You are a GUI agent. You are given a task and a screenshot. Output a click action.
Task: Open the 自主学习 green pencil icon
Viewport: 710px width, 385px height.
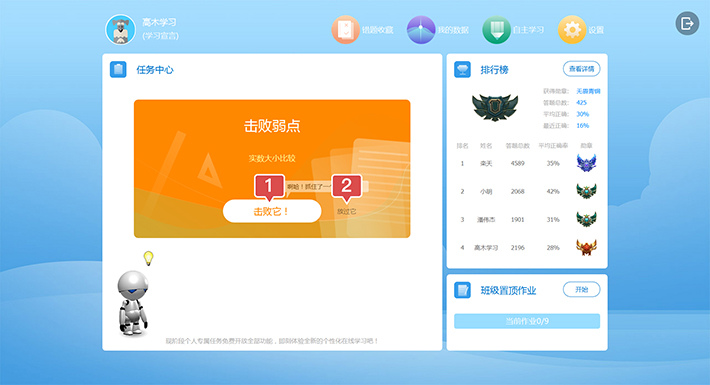pos(496,30)
